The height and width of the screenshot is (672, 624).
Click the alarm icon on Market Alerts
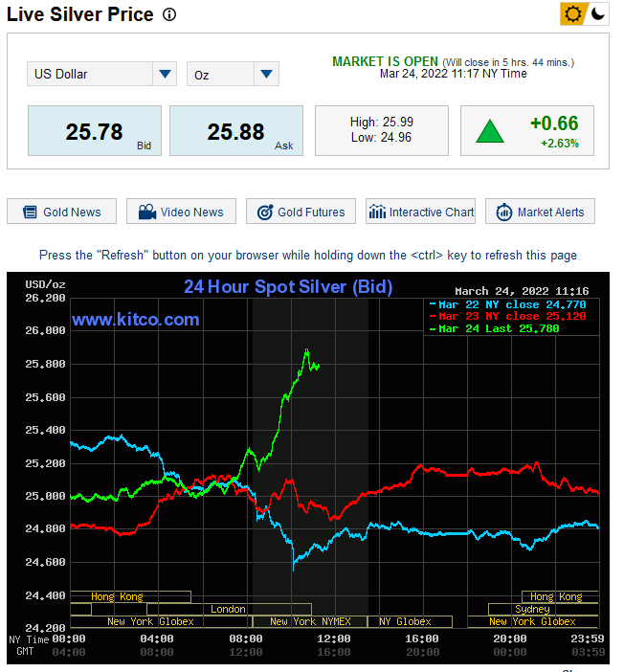(504, 212)
